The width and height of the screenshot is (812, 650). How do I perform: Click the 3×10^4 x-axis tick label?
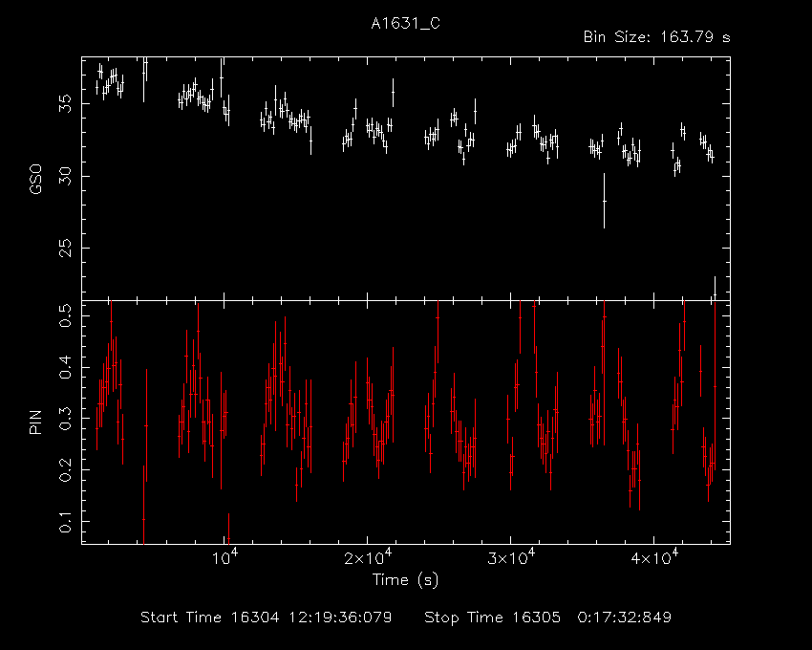[x=511, y=557]
